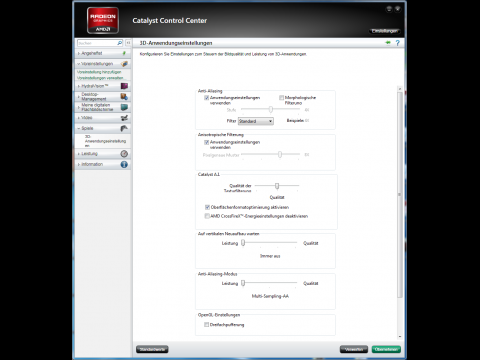This screenshot has width=480, height=360.
Task: Click the green Übernehmen button
Action: tap(386, 349)
